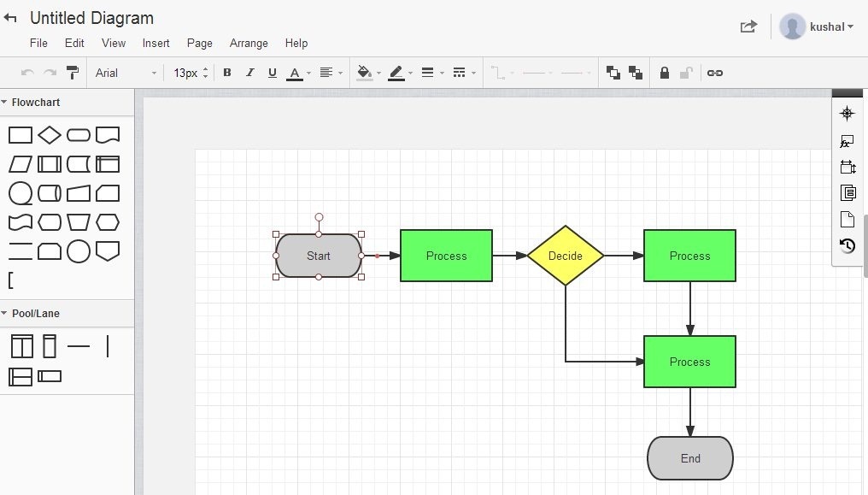This screenshot has width=868, height=495.
Task: Click the share arrow icon
Action: (x=748, y=26)
